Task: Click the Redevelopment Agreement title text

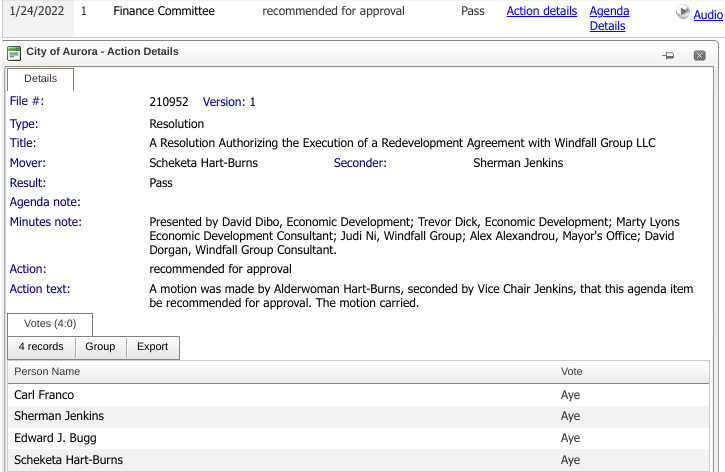Action: point(402,143)
